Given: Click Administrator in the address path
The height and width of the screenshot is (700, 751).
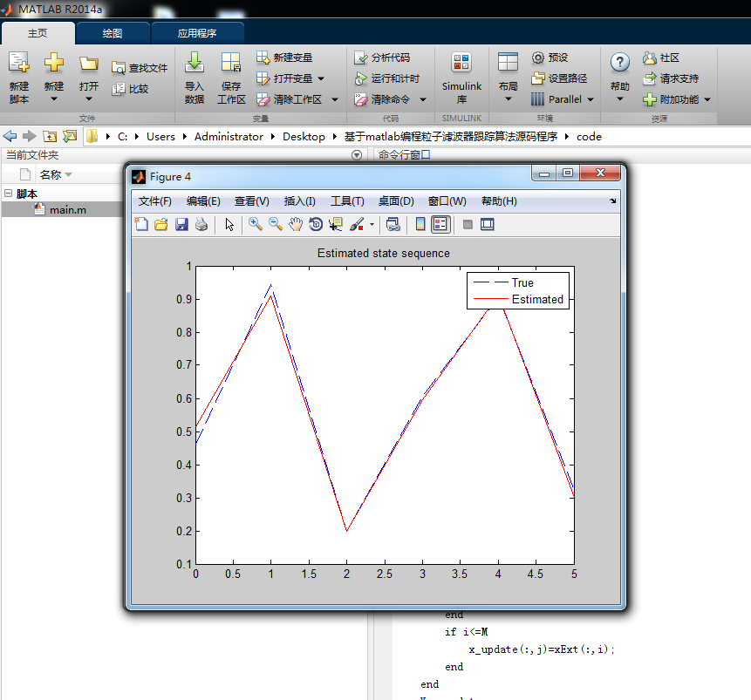Looking at the screenshot, I should pyautogui.click(x=229, y=137).
